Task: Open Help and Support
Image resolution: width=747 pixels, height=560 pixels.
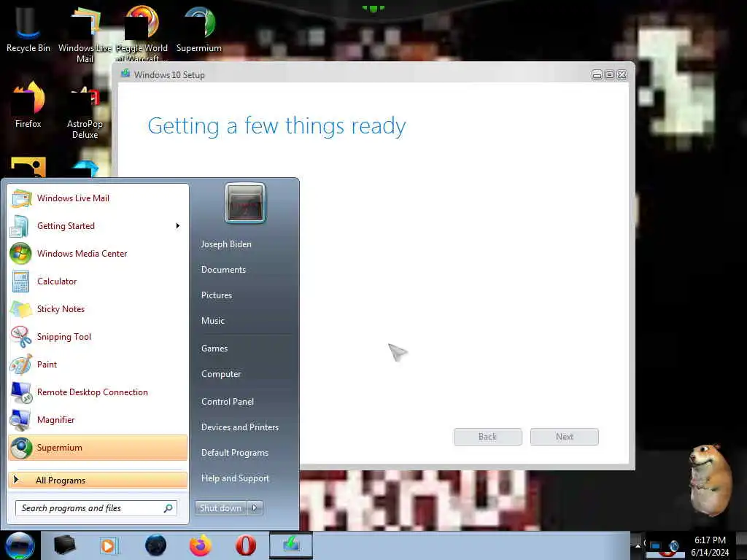Action: click(x=235, y=478)
